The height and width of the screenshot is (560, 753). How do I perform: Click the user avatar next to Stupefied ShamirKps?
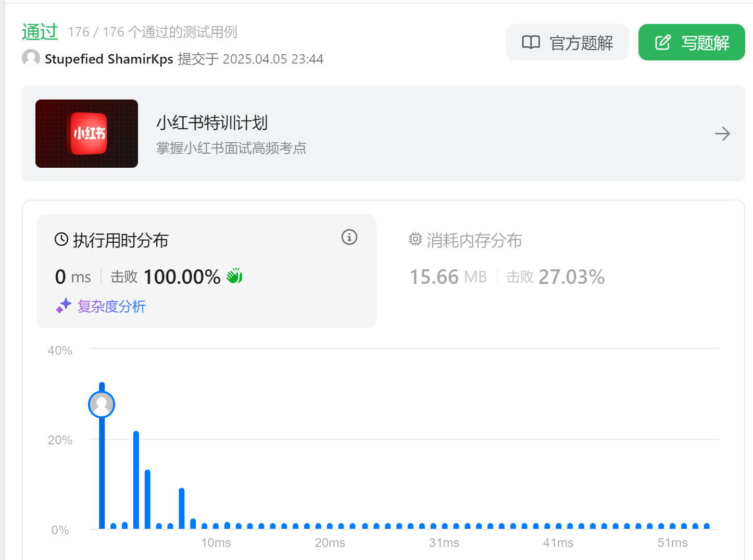point(31,58)
